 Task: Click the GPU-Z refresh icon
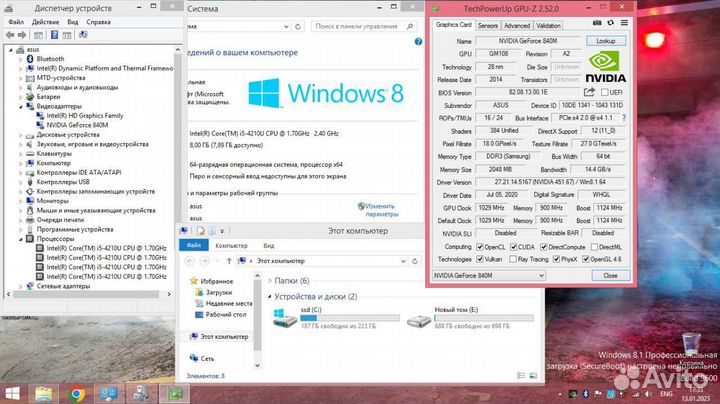tap(611, 22)
